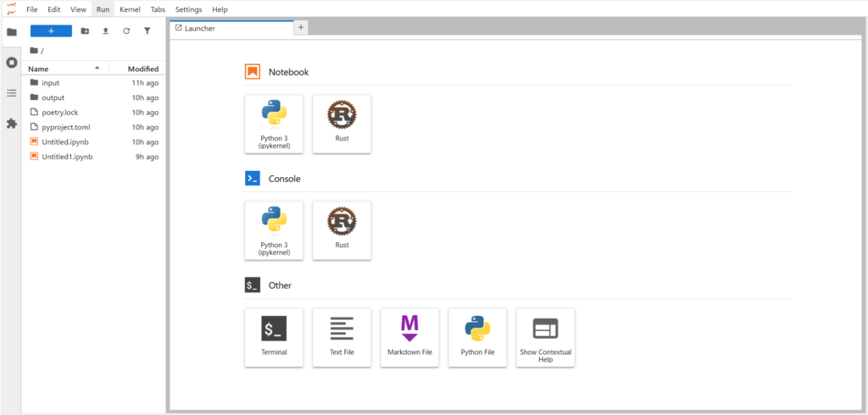Screen dimensions: 868x415
Task: Click the root folder breadcrumb icon
Action: tap(34, 50)
